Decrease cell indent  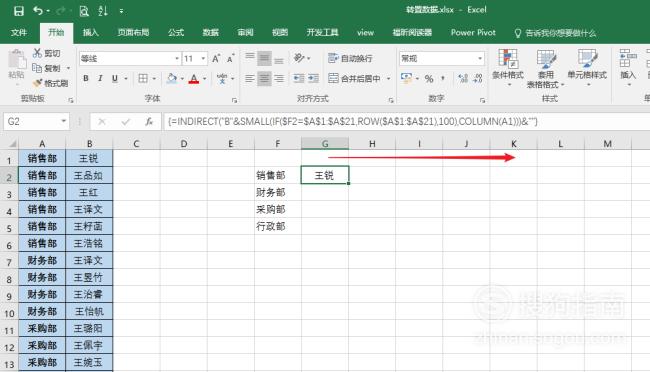point(298,78)
